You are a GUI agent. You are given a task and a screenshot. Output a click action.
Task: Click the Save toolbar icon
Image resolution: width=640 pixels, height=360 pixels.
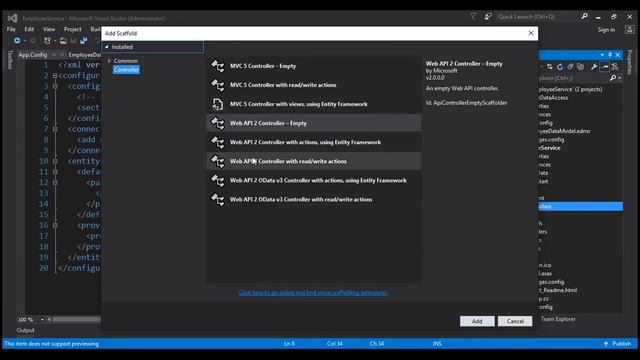click(x=73, y=41)
